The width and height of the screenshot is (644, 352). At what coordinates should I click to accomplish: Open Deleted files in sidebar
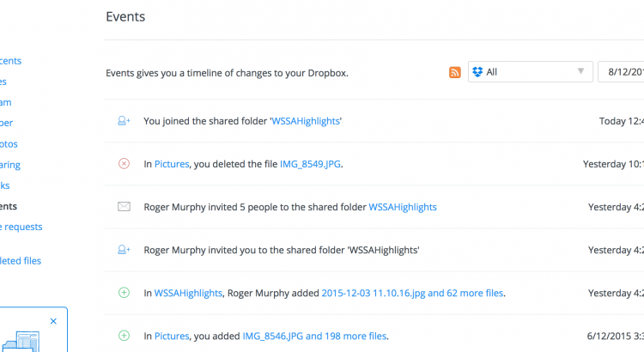click(21, 260)
